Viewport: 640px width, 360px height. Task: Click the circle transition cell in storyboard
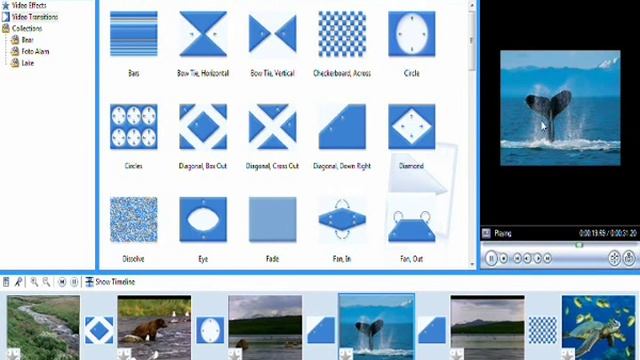pyautogui.click(x=210, y=330)
